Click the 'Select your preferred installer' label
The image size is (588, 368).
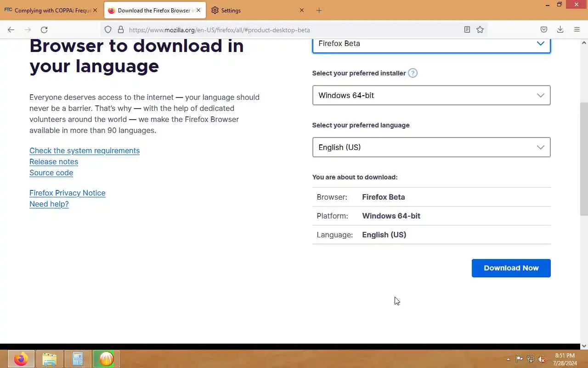(359, 73)
